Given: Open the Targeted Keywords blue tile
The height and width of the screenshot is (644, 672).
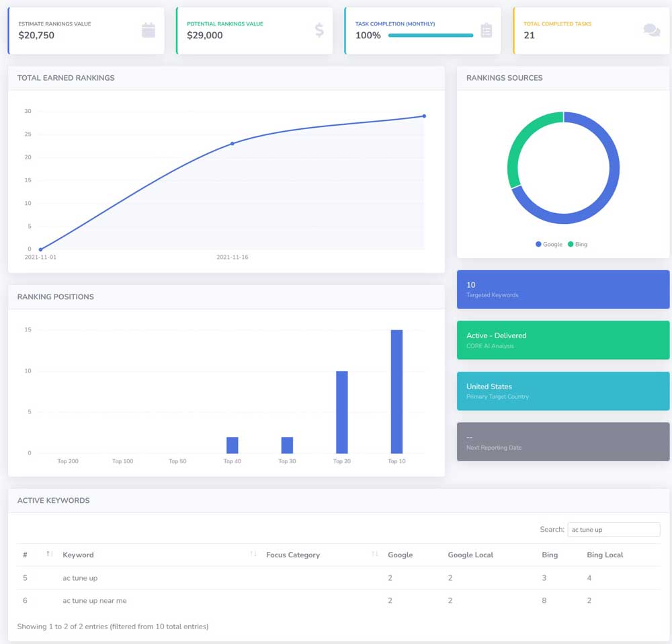Looking at the screenshot, I should coord(563,290).
